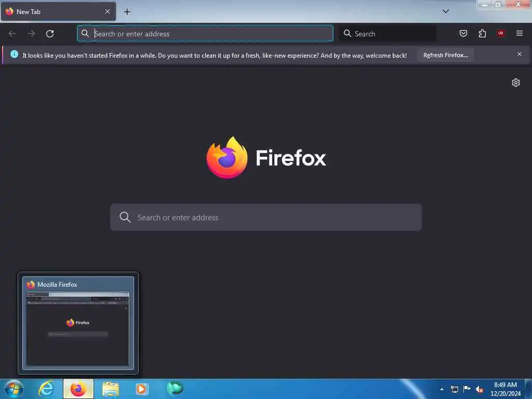The width and height of the screenshot is (532, 399).
Task: Click the magnifier icon in URL bar
Action: pos(85,33)
